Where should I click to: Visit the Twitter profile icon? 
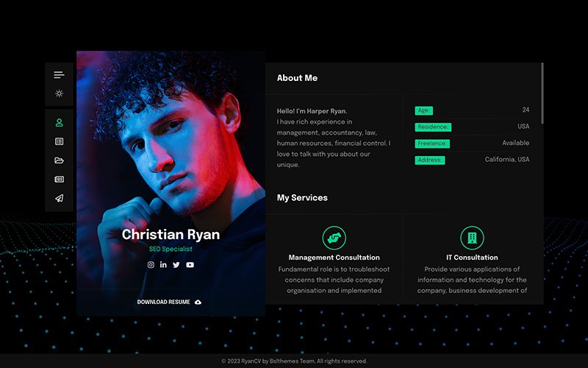pos(176,265)
